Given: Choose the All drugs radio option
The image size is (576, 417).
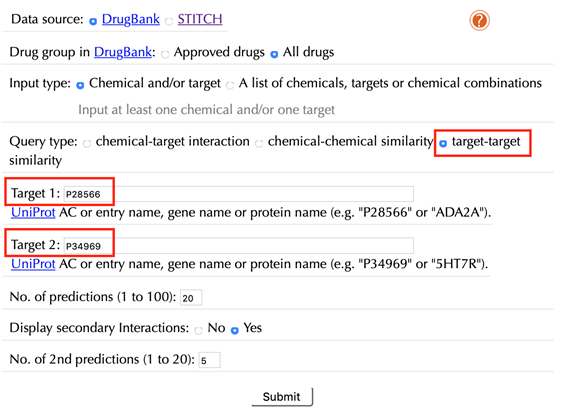Looking at the screenshot, I should click(274, 54).
